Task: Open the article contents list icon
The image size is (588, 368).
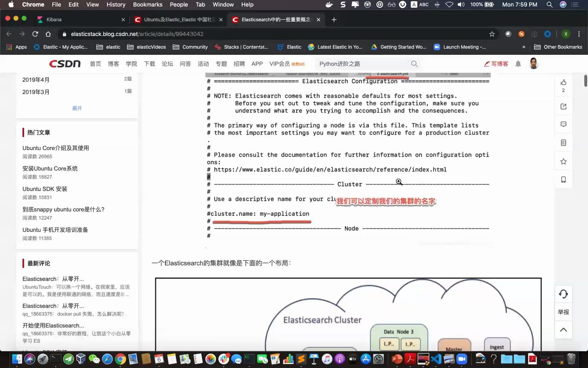Action: pos(563,143)
